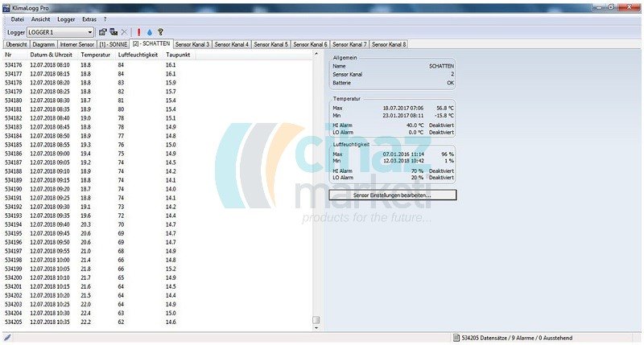
Task: Sort by Taupunkt column header
Action: pos(179,55)
